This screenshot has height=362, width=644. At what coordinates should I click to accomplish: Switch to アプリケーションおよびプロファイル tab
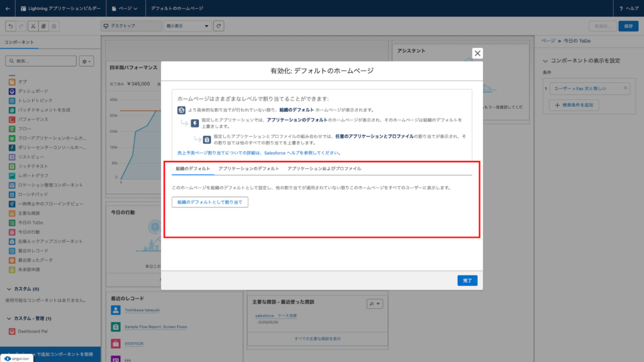pyautogui.click(x=324, y=168)
